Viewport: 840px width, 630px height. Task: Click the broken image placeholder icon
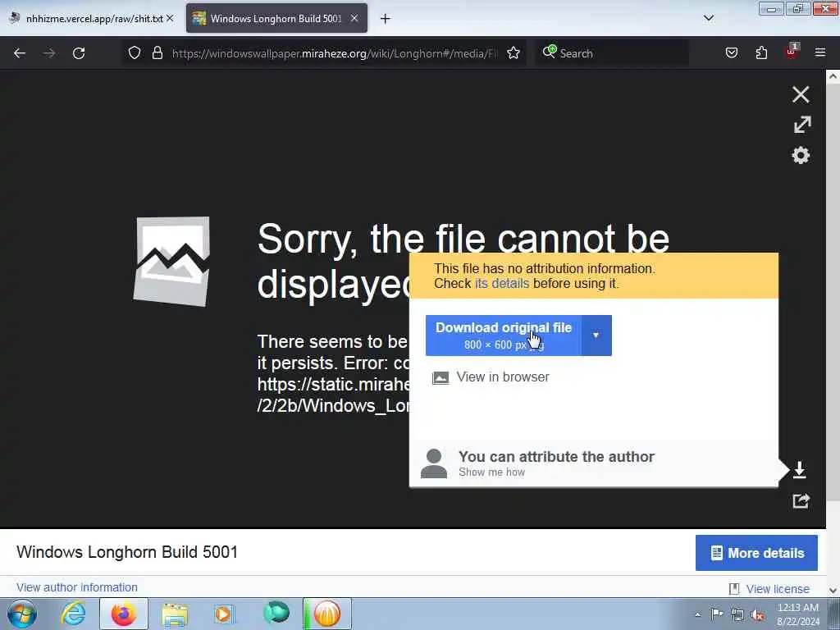point(171,262)
